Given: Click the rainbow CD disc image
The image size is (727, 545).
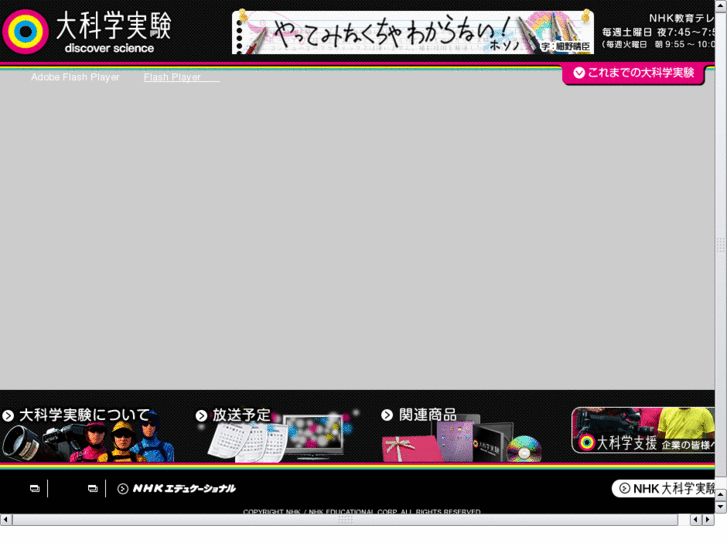Looking at the screenshot, I should pos(524,449).
